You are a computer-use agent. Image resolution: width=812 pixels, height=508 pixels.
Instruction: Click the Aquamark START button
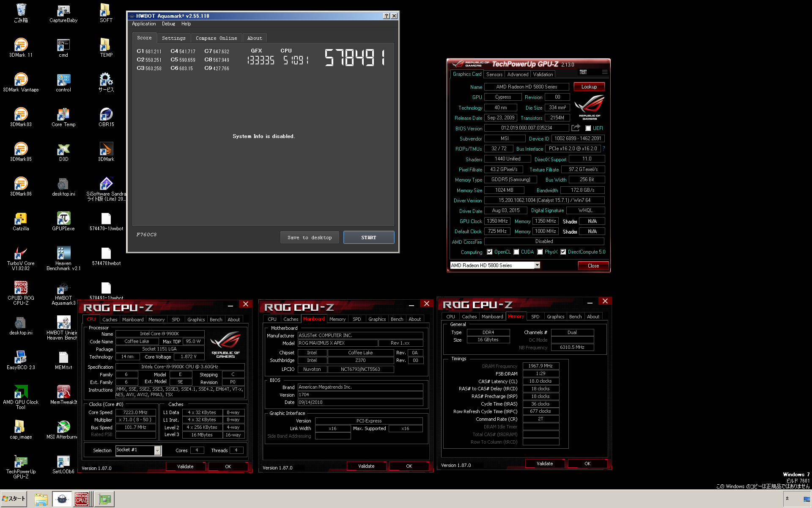point(369,237)
